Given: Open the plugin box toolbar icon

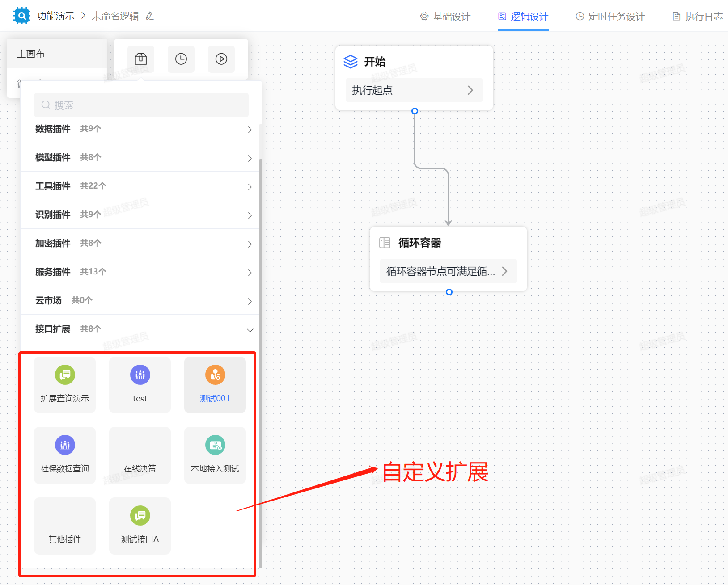Looking at the screenshot, I should point(141,59).
